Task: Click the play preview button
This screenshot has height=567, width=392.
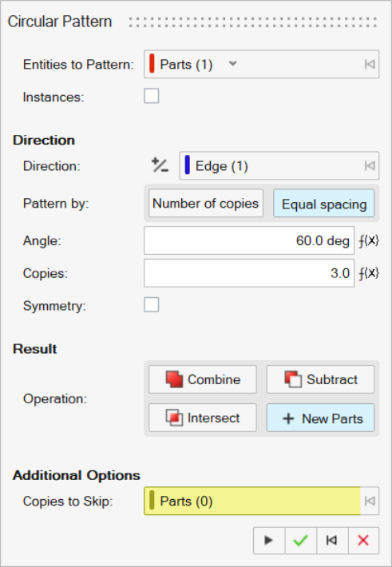Action: tap(269, 541)
